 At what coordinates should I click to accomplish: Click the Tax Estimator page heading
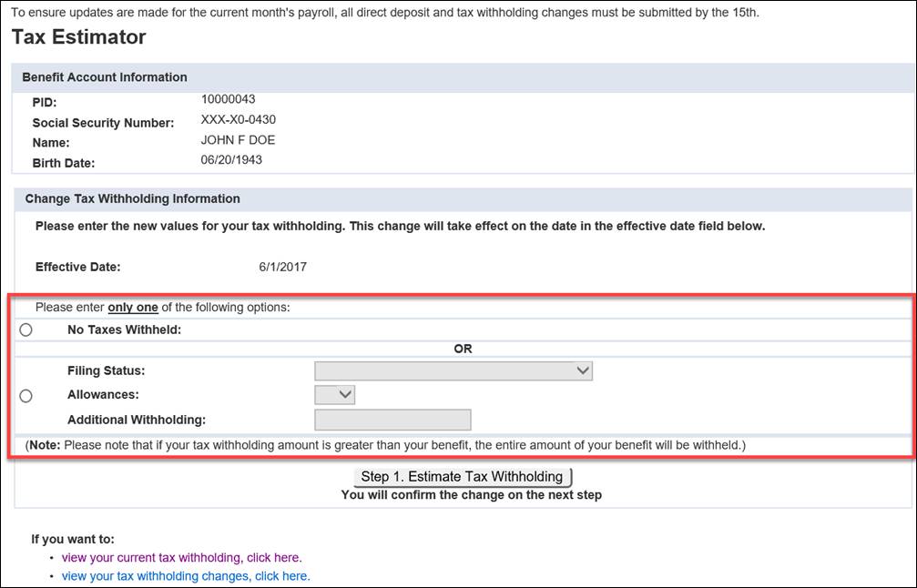point(78,37)
